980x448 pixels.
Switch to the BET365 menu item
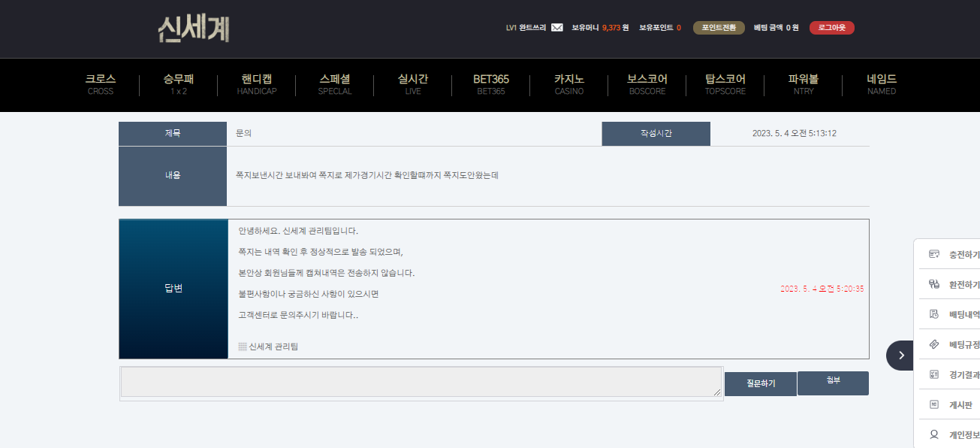point(490,84)
